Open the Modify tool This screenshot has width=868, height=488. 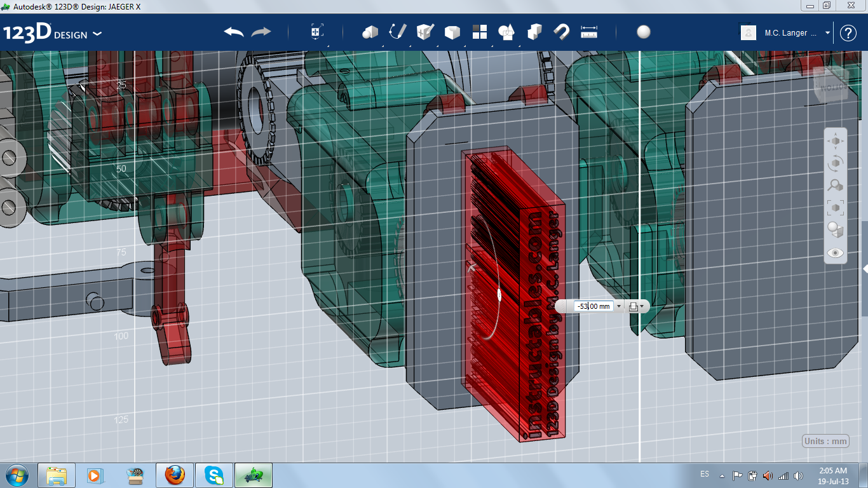point(452,32)
